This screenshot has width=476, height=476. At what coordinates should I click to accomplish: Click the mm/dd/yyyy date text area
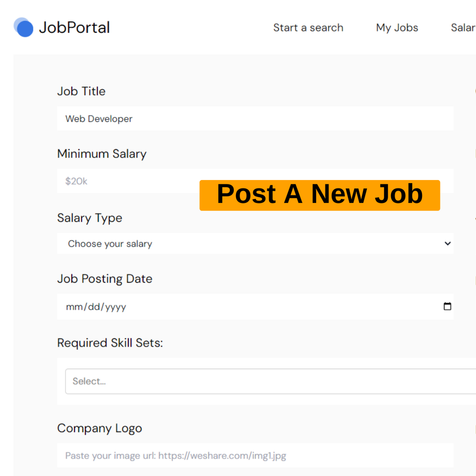coord(96,307)
